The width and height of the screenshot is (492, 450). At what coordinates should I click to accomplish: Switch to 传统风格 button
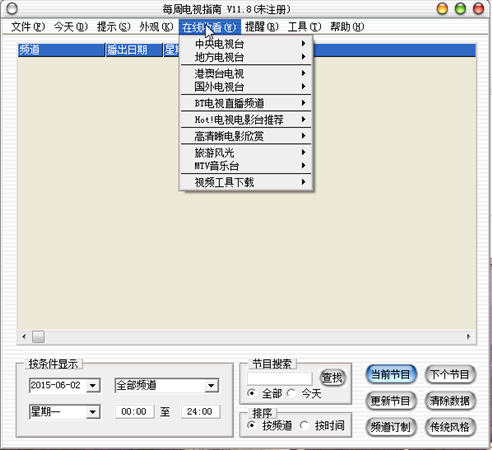click(x=450, y=427)
